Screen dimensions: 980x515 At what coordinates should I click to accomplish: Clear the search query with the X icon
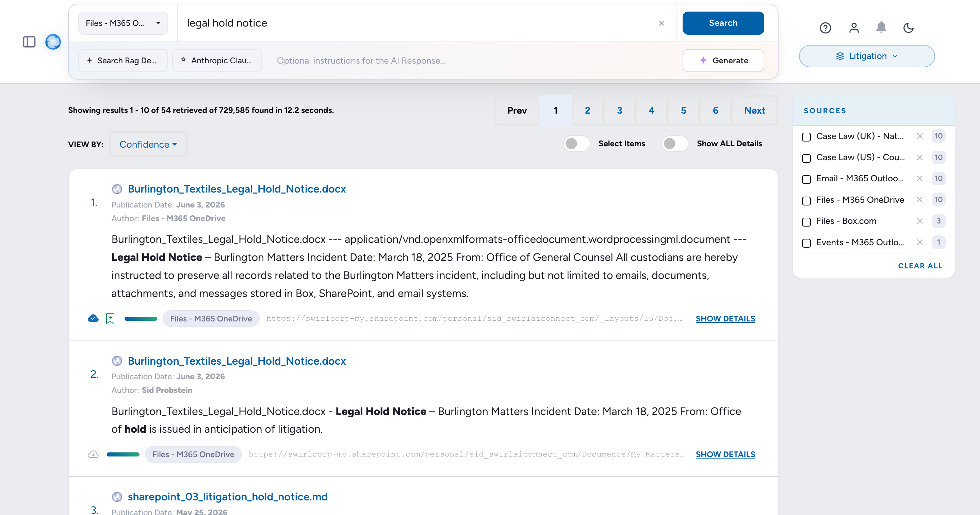click(x=661, y=23)
